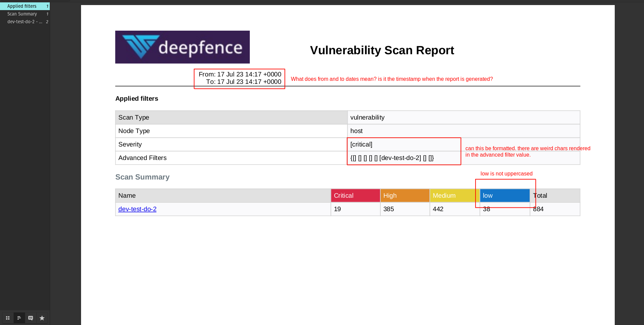This screenshot has height=325, width=644.
Task: Open the bookmarks star panel
Action: pos(42,318)
